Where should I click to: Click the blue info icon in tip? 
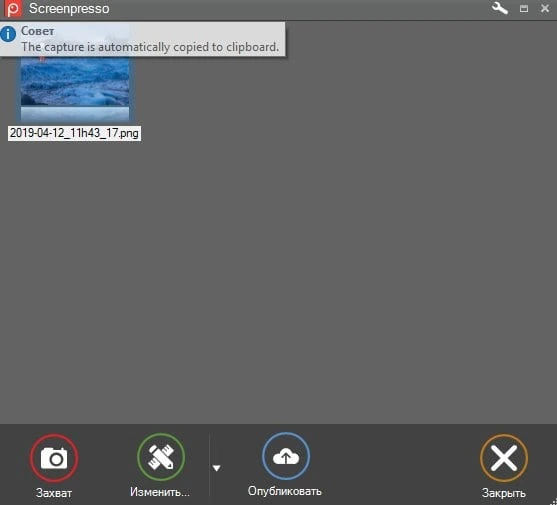coord(8,34)
